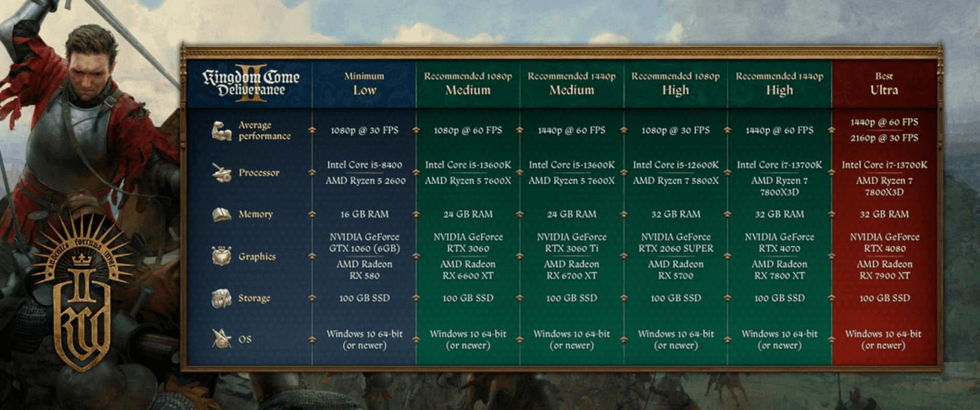The width and height of the screenshot is (980, 410).
Task: Click the OS row label
Action: coord(245,339)
